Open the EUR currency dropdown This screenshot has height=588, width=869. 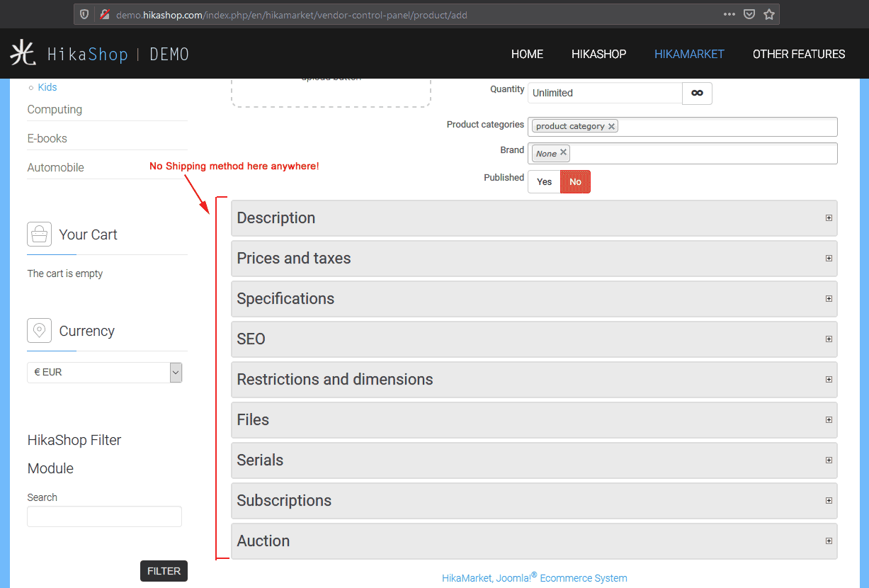105,372
